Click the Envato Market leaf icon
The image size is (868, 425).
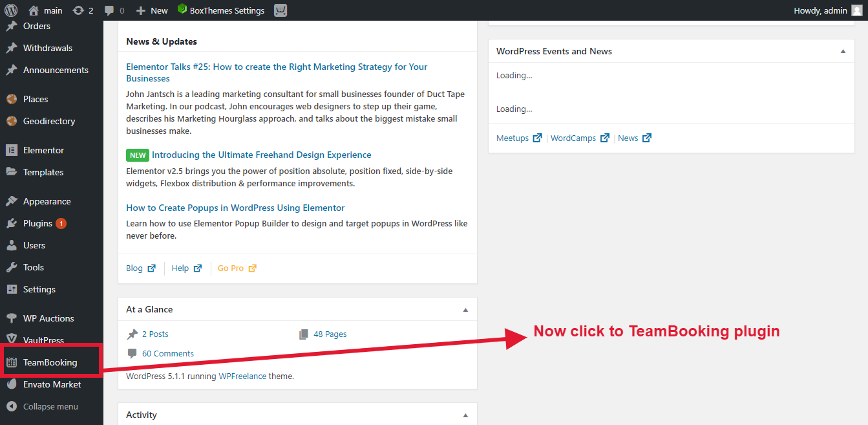(x=12, y=384)
